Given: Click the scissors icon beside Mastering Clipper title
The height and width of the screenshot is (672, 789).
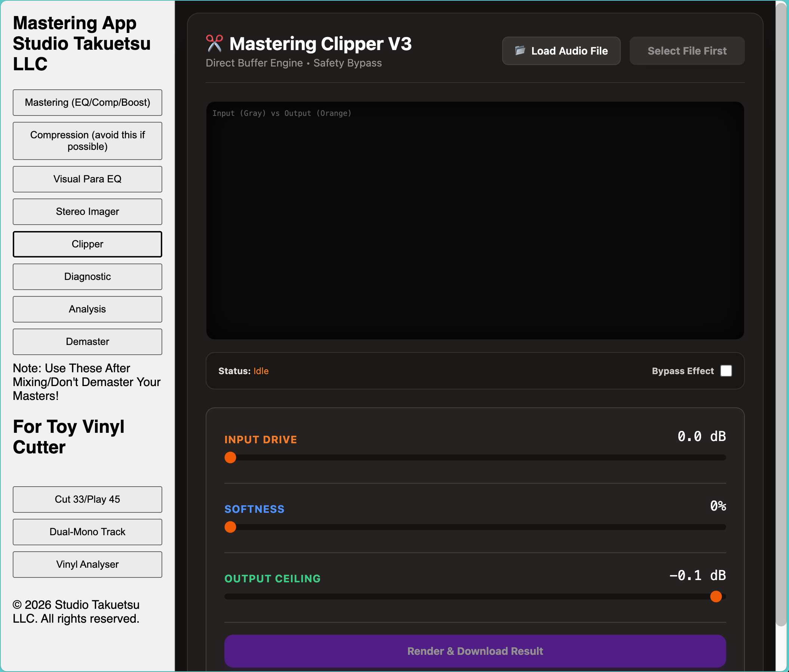Looking at the screenshot, I should (214, 43).
